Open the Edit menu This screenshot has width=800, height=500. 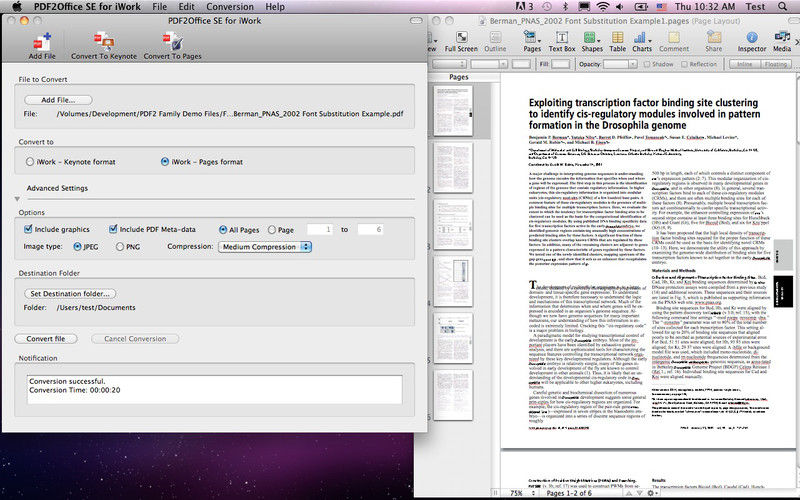(x=186, y=7)
